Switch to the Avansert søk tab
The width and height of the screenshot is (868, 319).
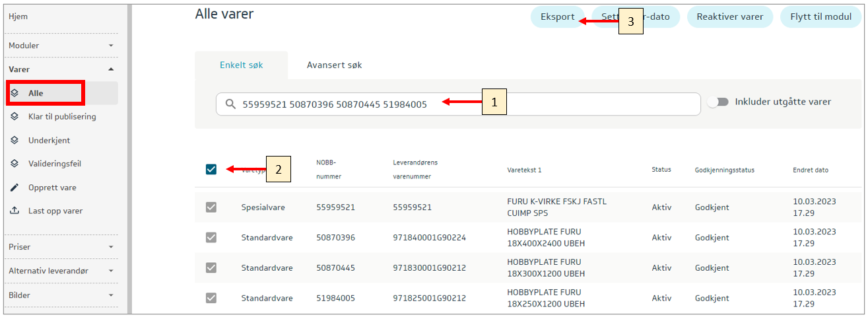pyautogui.click(x=334, y=65)
